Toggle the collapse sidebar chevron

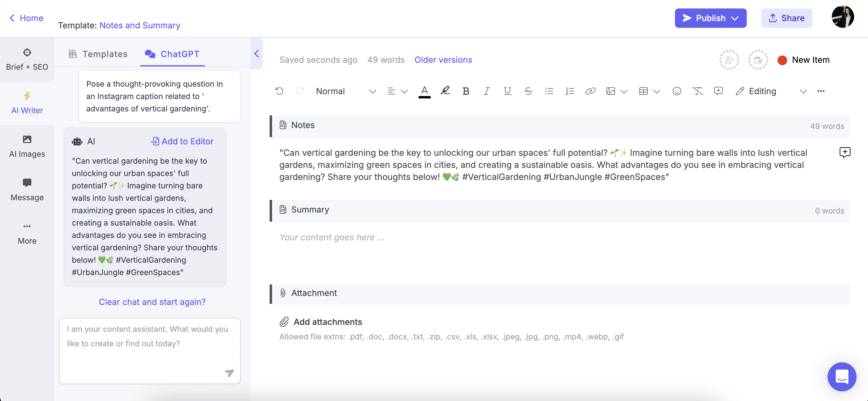point(256,53)
